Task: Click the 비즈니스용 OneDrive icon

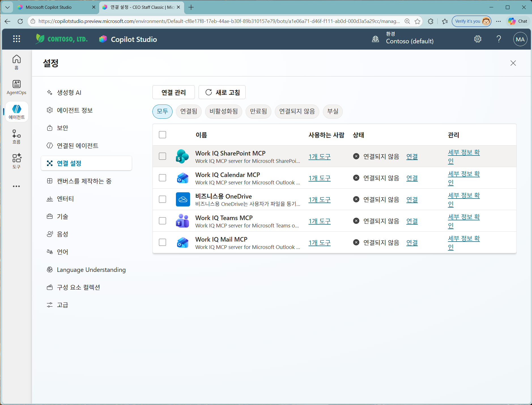Action: (183, 199)
